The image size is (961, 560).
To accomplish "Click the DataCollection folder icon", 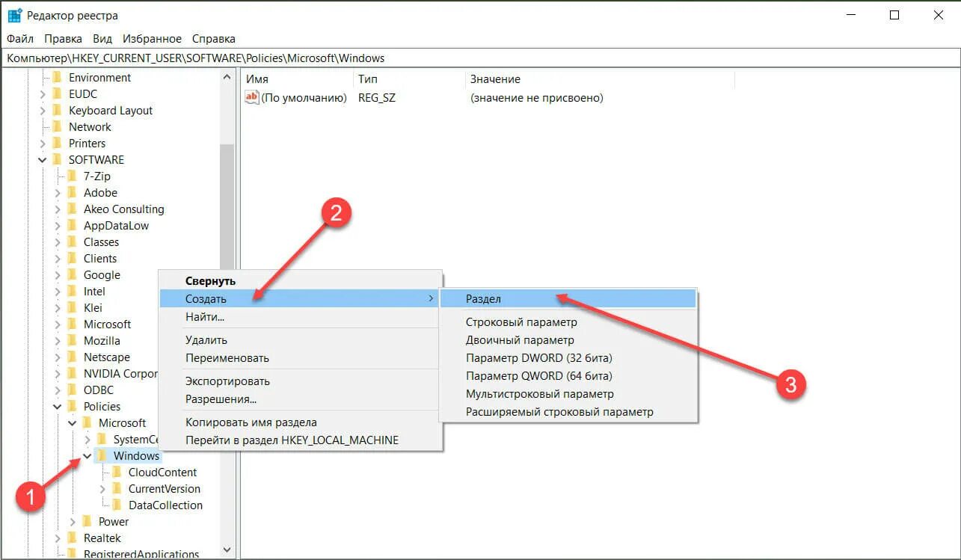I will [117, 505].
